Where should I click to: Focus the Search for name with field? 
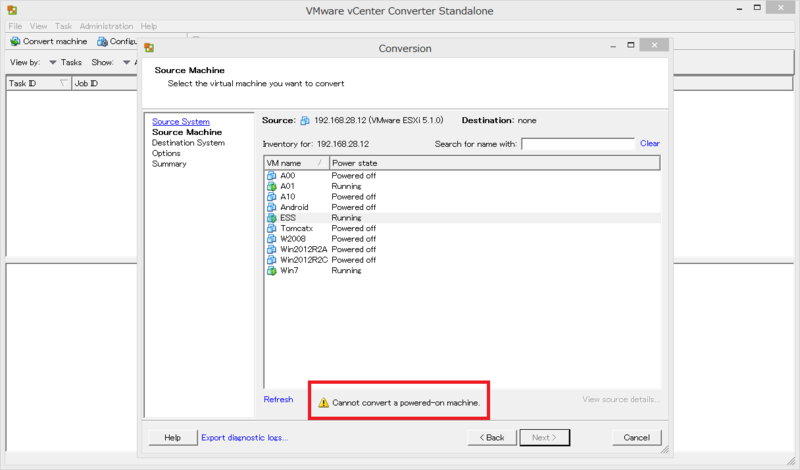[578, 144]
